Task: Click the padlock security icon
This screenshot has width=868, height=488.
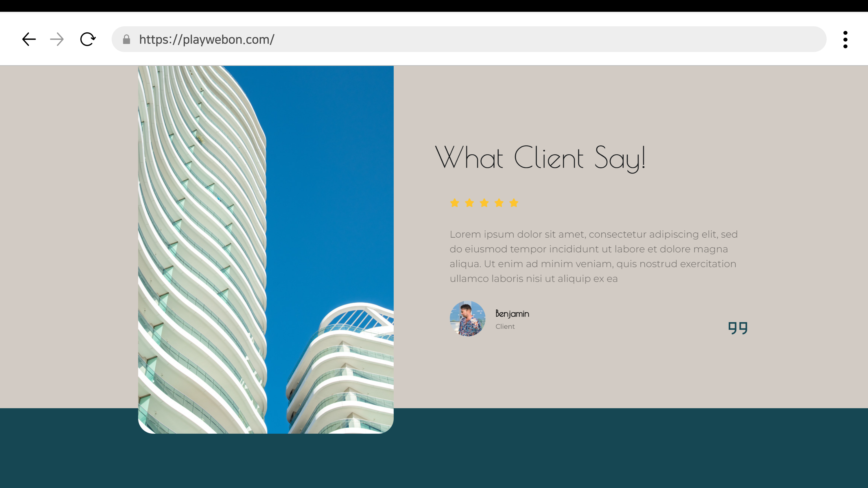Action: click(x=127, y=39)
